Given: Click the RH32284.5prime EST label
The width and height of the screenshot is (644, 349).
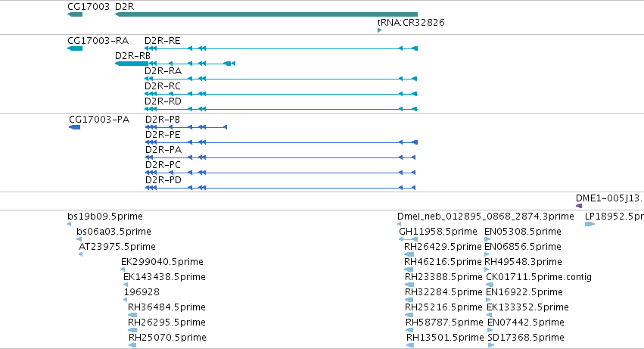Looking at the screenshot, I should [443, 292].
